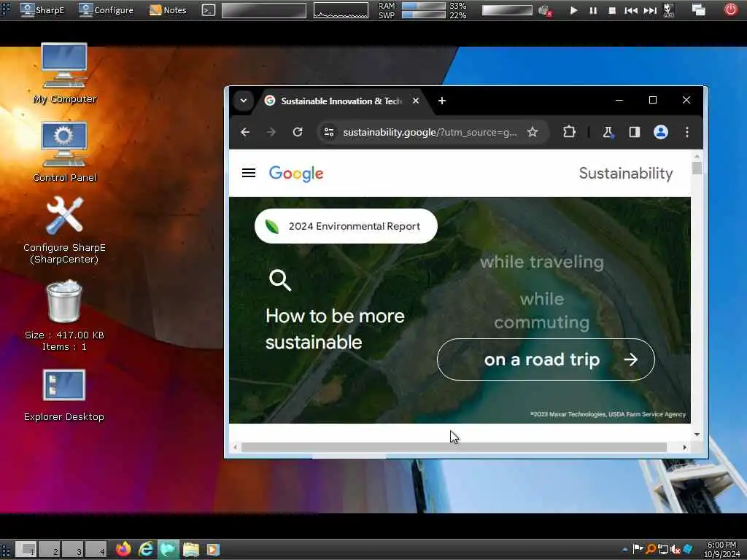Launch the terminal icon in top bar
The height and width of the screenshot is (560, 747).
pyautogui.click(x=208, y=10)
